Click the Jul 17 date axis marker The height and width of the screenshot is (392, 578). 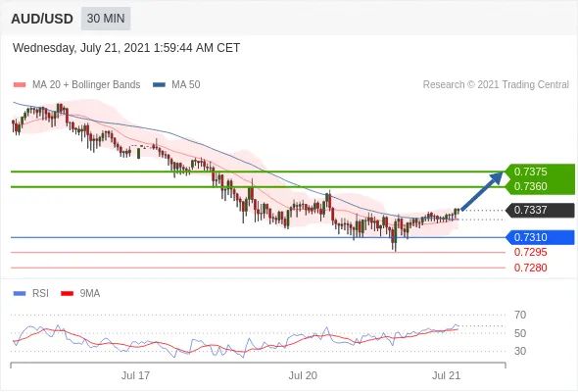(x=135, y=375)
